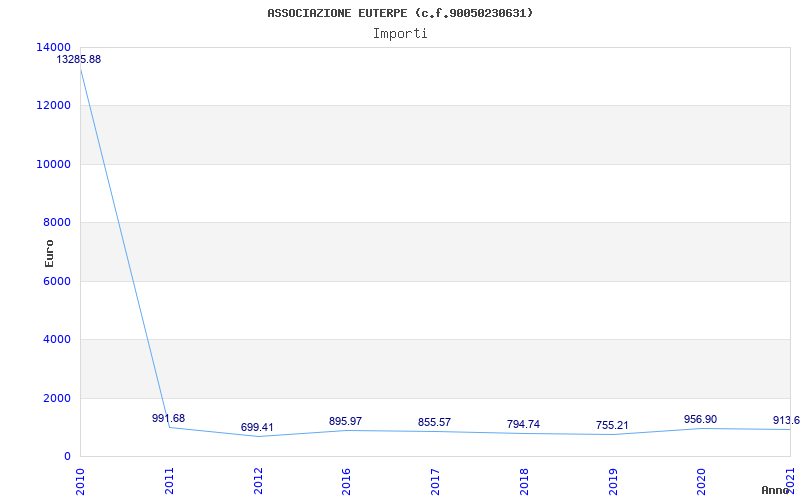Screen dimensions: 800x500
Task: Click the 755.21 data label
Action: tap(612, 426)
